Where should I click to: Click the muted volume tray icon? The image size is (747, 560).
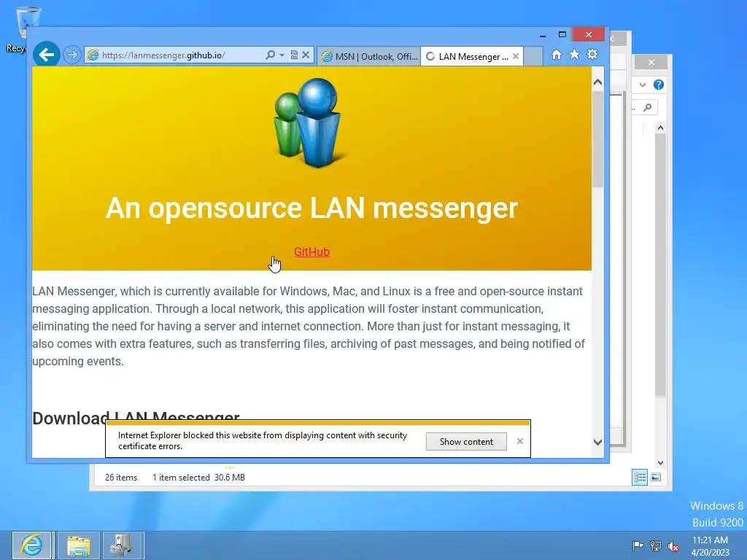673,545
